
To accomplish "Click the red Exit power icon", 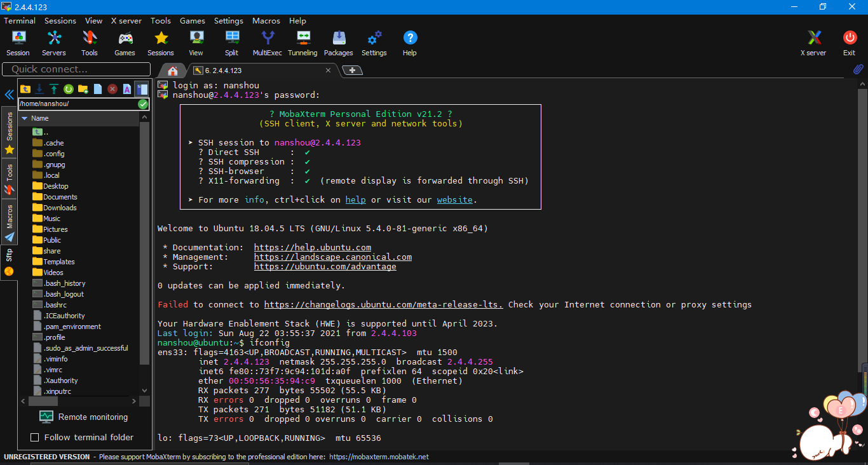I will point(850,43).
